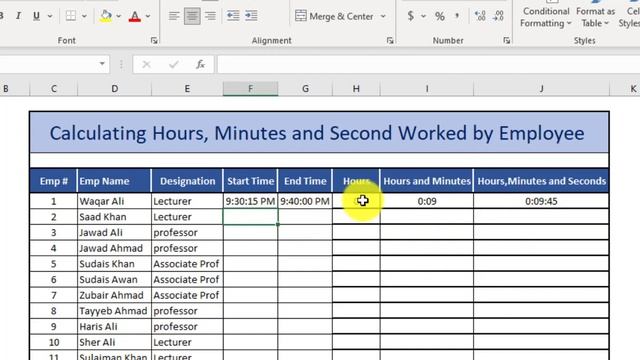Select column J header

click(x=541, y=89)
